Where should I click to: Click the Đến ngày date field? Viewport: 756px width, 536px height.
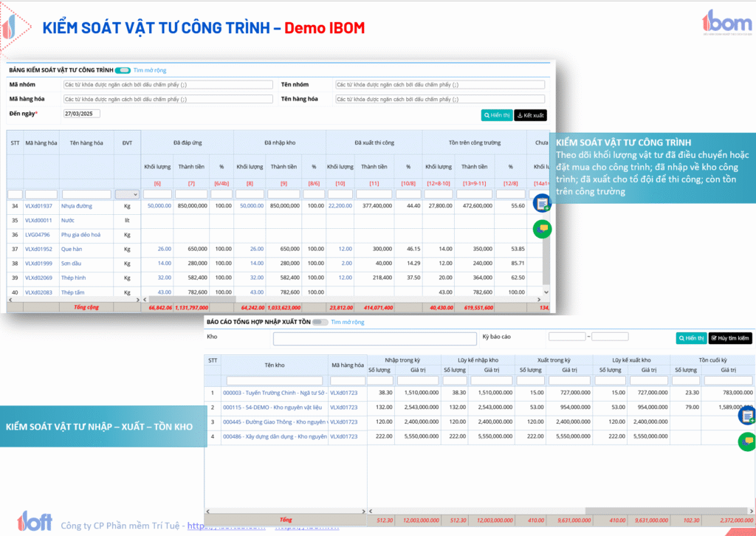(81, 114)
